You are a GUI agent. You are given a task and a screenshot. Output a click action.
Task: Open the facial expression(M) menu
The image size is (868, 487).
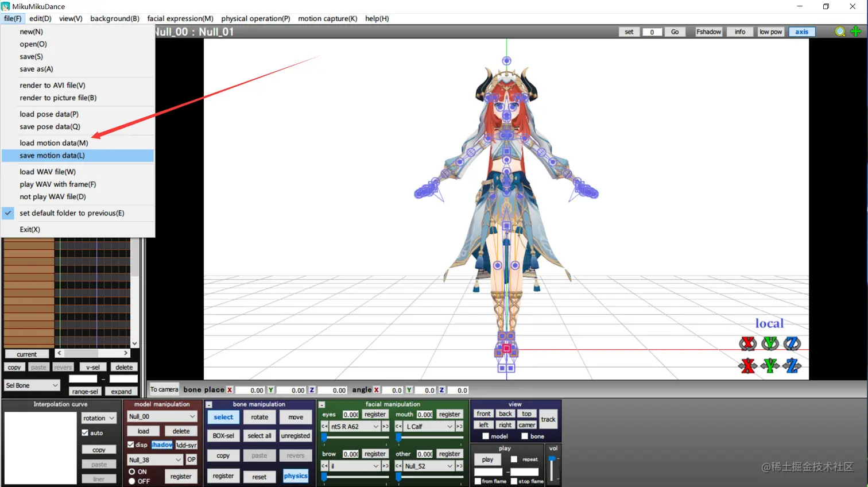[180, 18]
